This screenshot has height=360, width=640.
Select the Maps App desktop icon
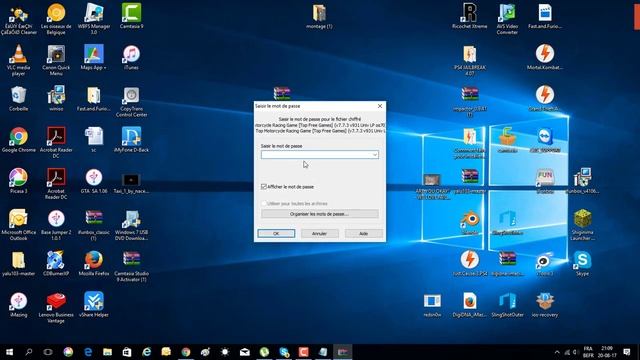click(93, 58)
